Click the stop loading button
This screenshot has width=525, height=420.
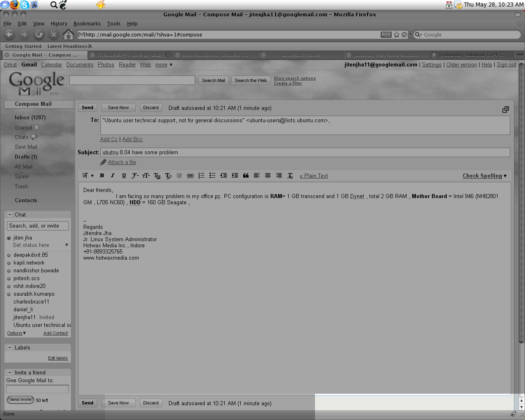54,35
